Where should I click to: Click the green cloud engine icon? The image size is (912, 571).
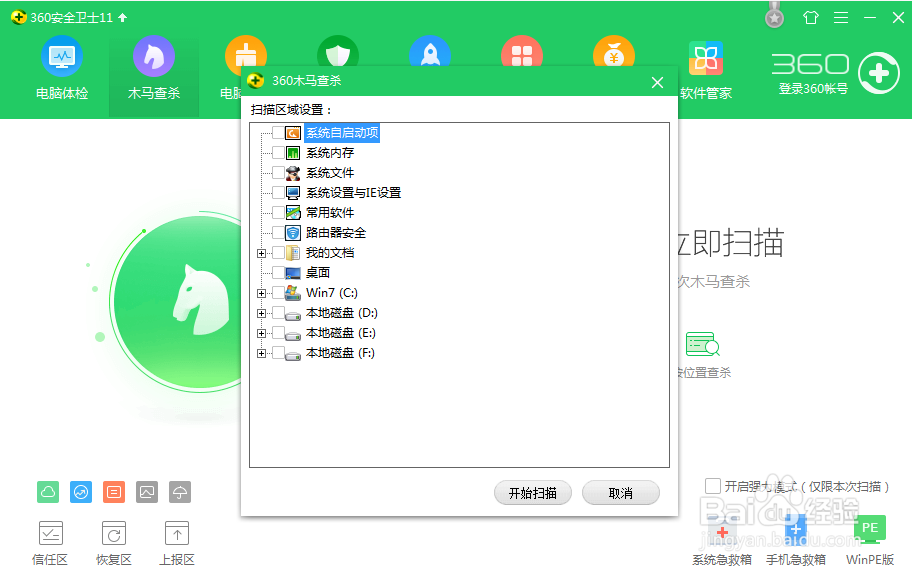(x=48, y=492)
